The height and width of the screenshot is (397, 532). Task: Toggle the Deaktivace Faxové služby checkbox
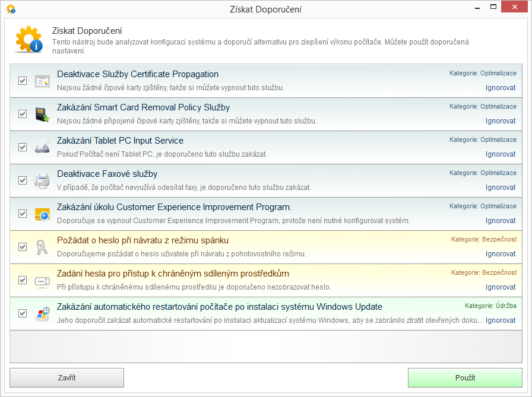click(x=23, y=180)
